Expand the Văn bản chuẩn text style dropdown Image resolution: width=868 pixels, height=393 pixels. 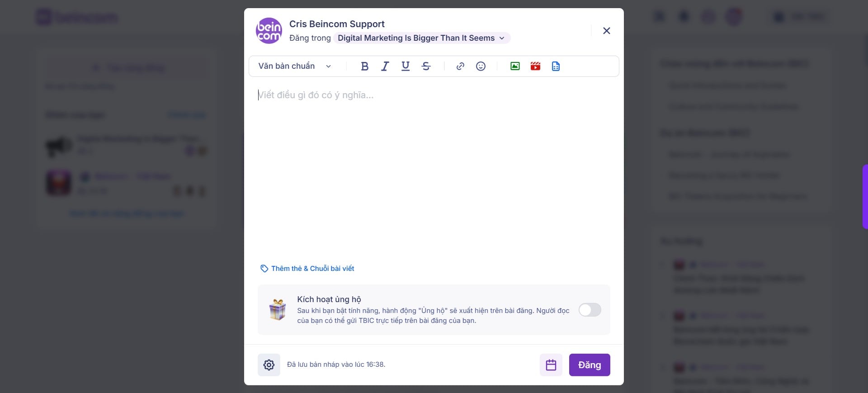(x=295, y=66)
